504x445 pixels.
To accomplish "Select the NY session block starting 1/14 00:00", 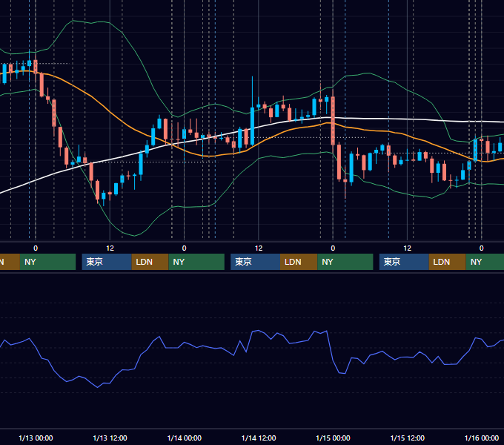I will click(x=196, y=262).
